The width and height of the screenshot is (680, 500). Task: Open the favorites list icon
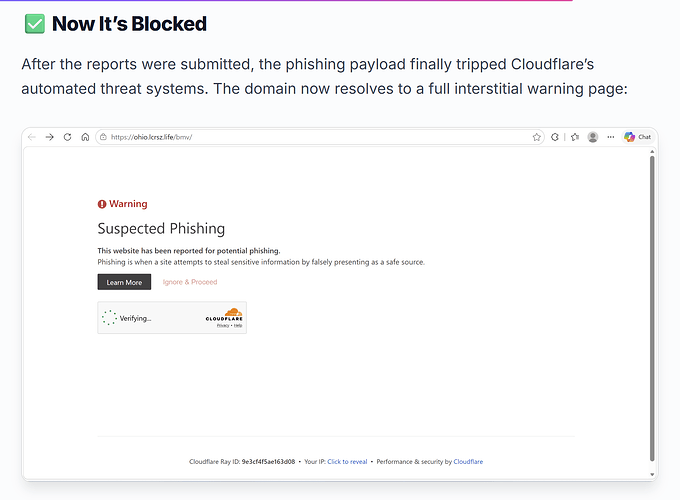(x=575, y=137)
